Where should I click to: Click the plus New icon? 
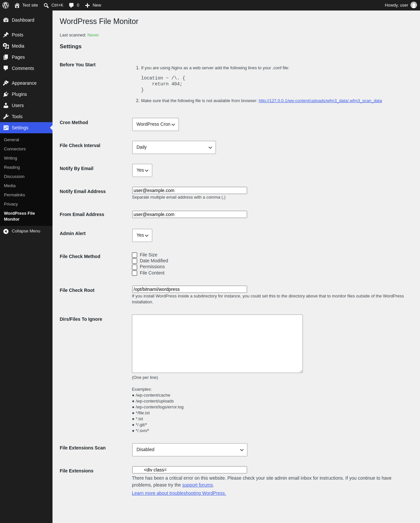point(87,5)
